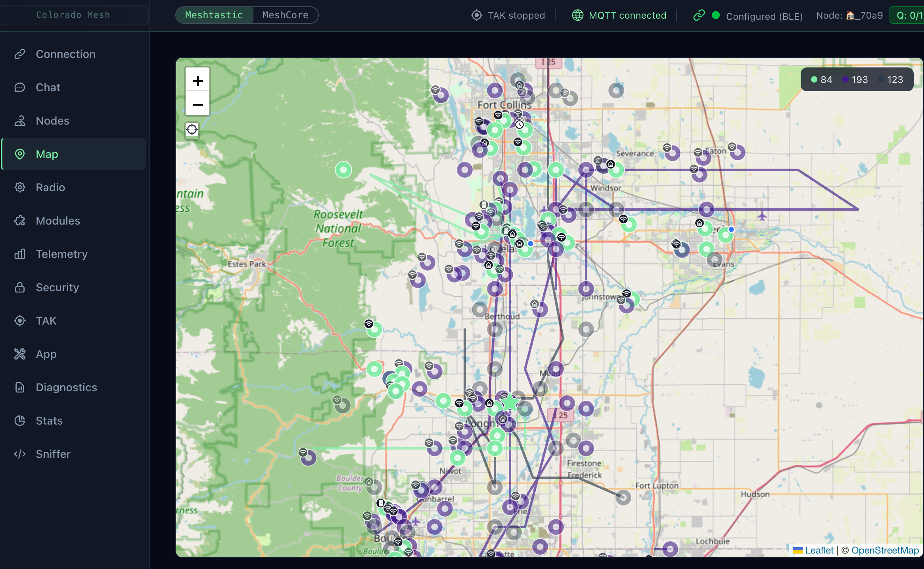Zoom out on the map
Screen dimensions: 924x569
(197, 104)
